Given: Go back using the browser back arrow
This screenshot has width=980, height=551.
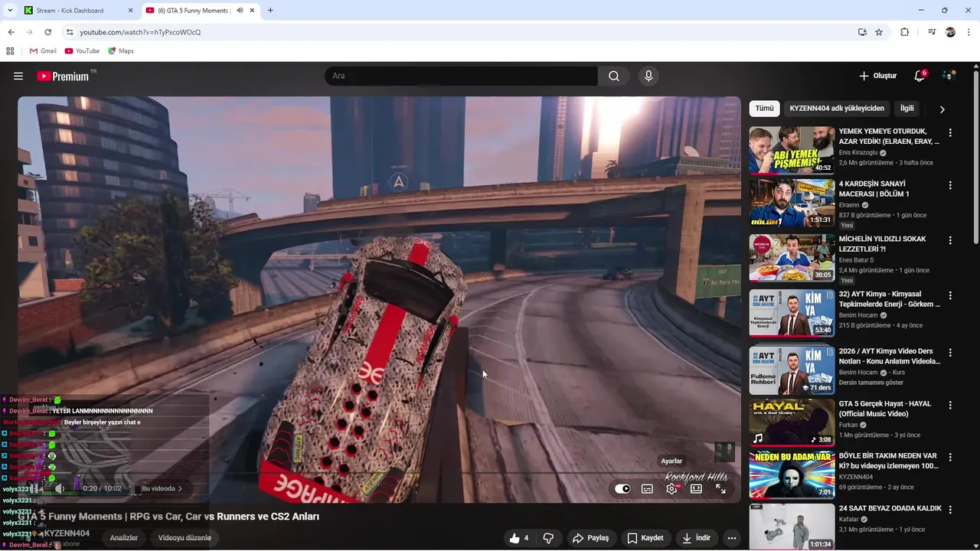Looking at the screenshot, I should click(x=11, y=32).
